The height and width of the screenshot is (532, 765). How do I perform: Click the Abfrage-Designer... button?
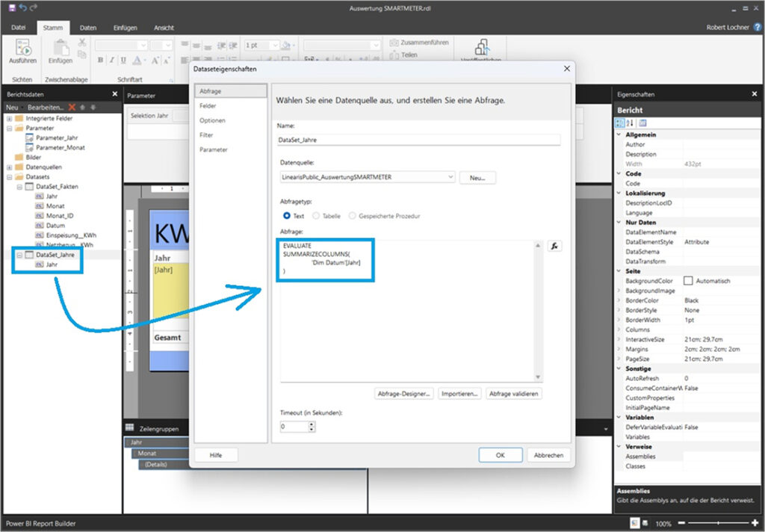403,394
